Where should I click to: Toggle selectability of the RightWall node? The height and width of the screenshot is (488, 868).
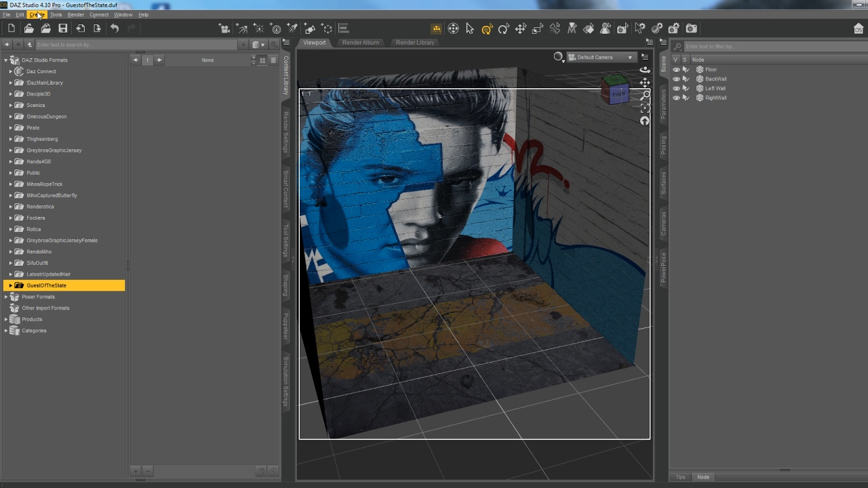(x=686, y=98)
